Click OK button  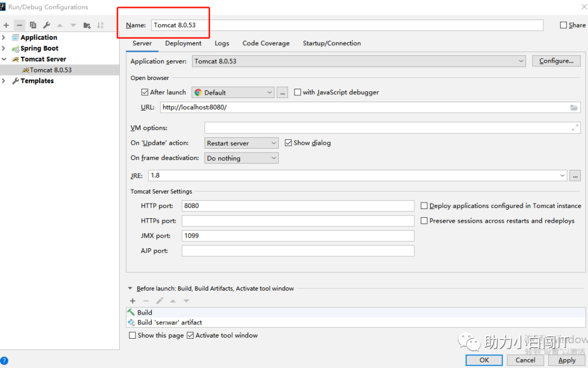pos(484,360)
